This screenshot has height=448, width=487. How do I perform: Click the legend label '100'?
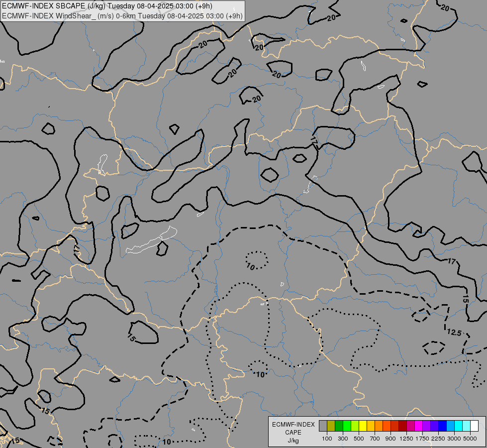coord(327,439)
